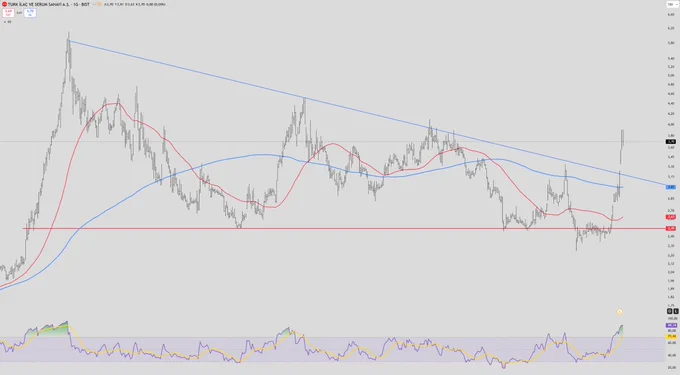Click the red symbol logo beside TURK ILAC title
The height and width of the screenshot is (375, 680).
pos(4,4)
